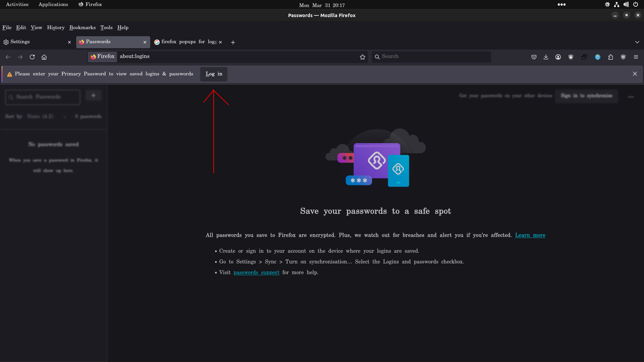Follow the Learn more link

(530, 235)
